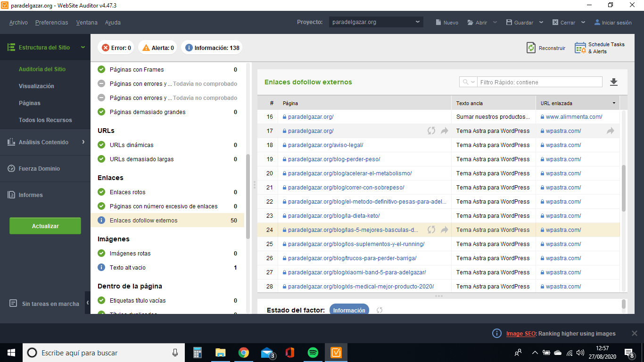Click the results table vertical scrollbar
This screenshot has height=362, width=644.
tap(624, 189)
